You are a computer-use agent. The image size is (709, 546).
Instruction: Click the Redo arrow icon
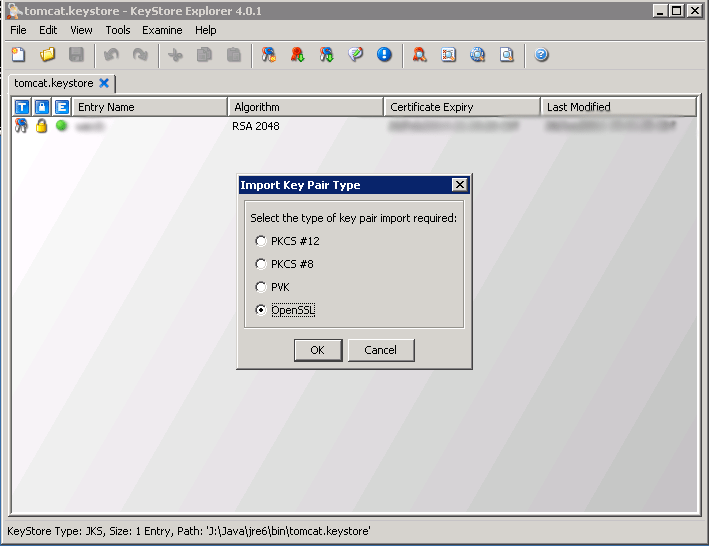coord(140,55)
